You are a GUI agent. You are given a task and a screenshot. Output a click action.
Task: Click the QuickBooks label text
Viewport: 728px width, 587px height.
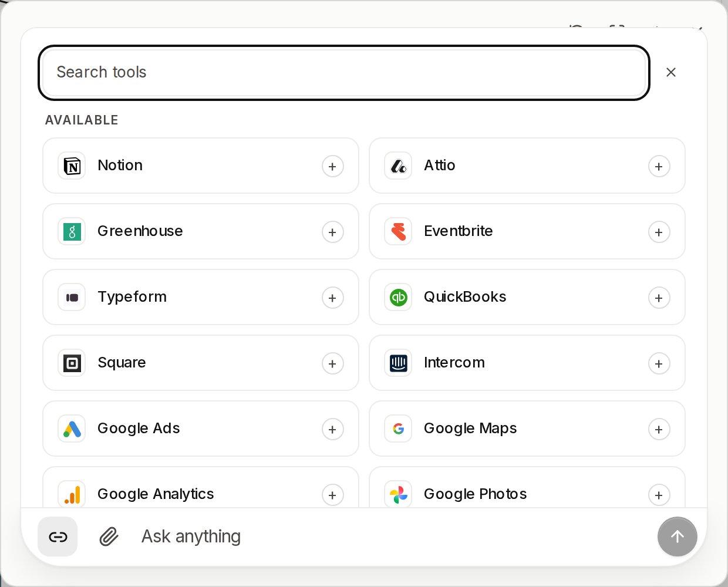click(x=465, y=297)
